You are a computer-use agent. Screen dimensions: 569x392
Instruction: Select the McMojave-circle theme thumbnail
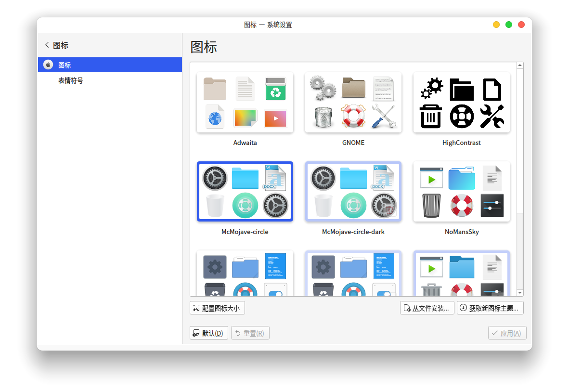tap(245, 191)
